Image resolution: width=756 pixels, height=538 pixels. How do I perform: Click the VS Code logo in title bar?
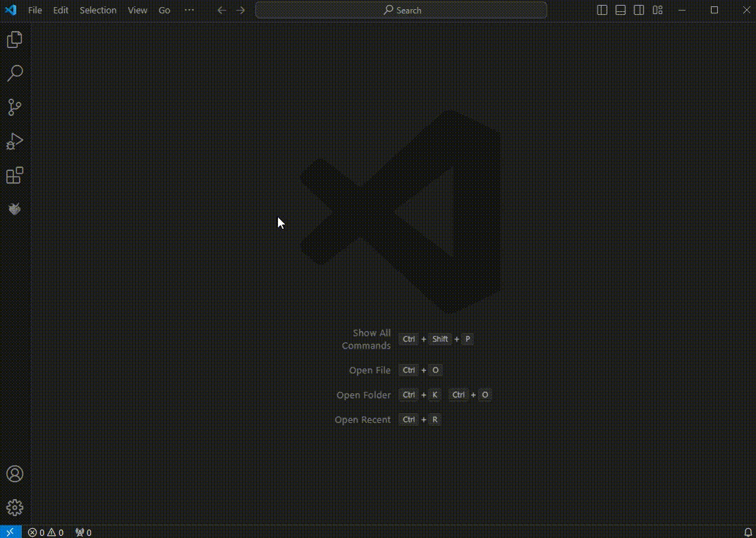pyautogui.click(x=11, y=10)
